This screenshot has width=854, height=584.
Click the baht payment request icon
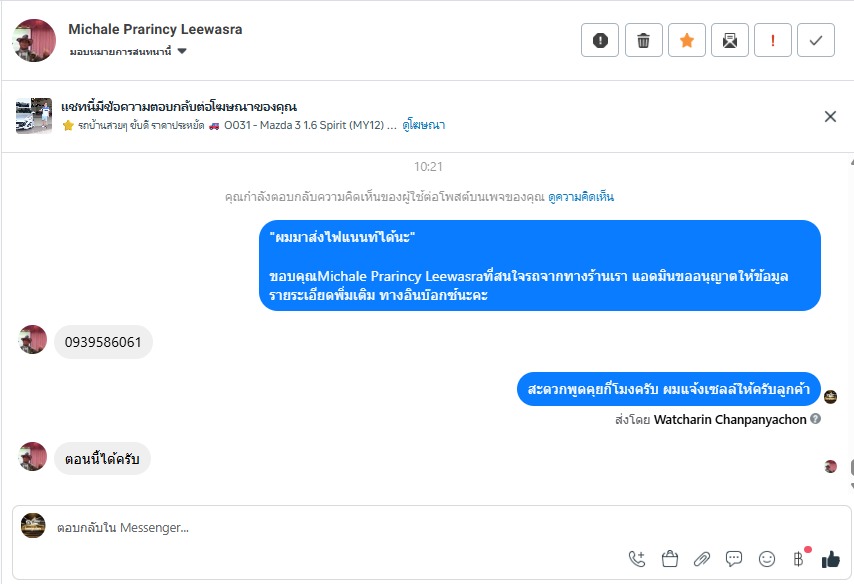click(799, 559)
